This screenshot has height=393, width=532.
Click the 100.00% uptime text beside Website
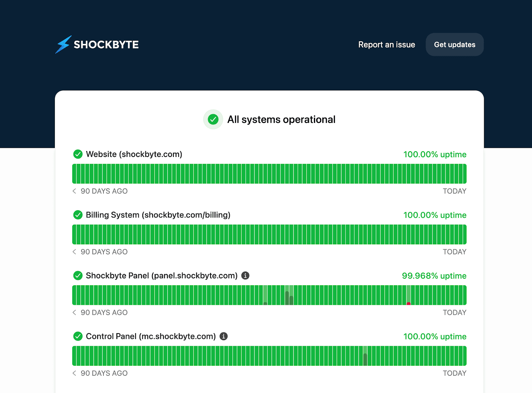click(x=434, y=154)
